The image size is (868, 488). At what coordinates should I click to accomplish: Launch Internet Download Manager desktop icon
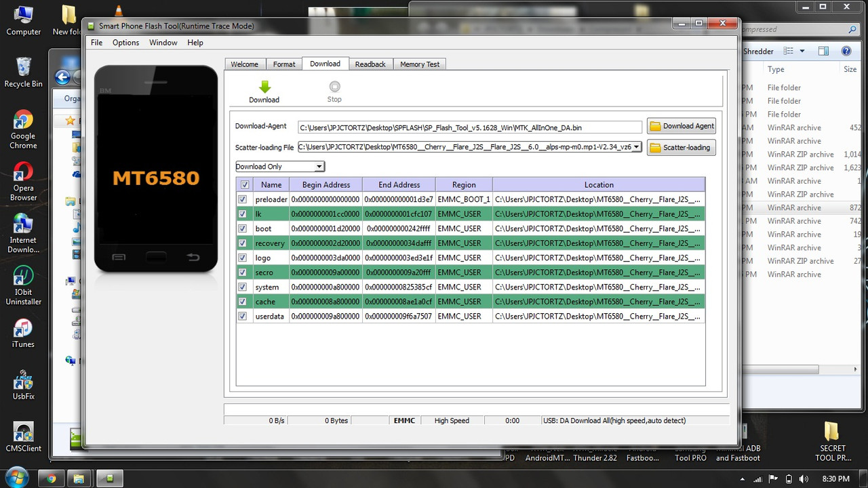click(x=23, y=233)
